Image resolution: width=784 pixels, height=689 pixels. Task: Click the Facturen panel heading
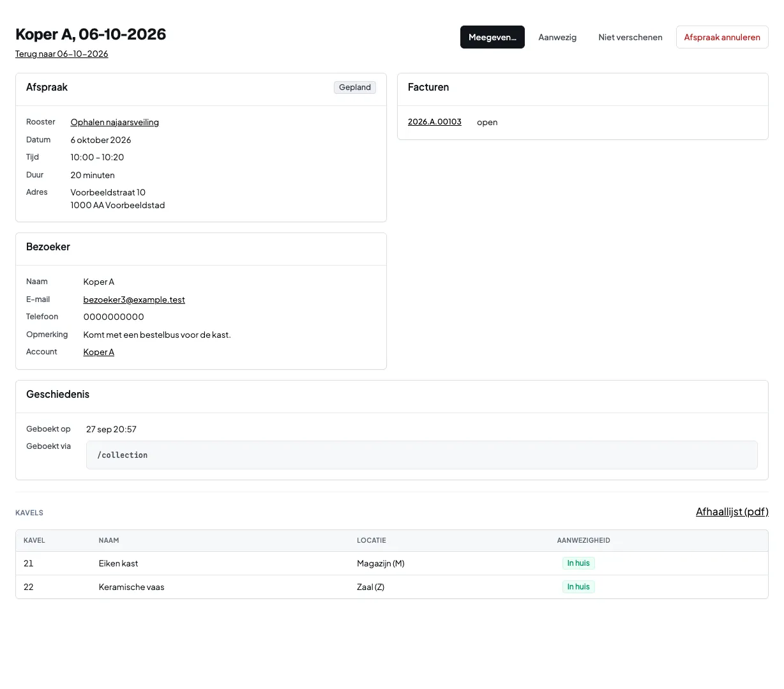428,87
